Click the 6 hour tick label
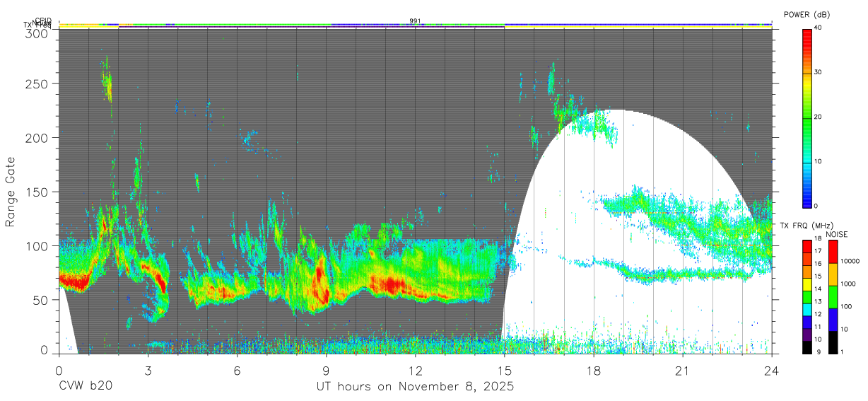 coord(237,371)
